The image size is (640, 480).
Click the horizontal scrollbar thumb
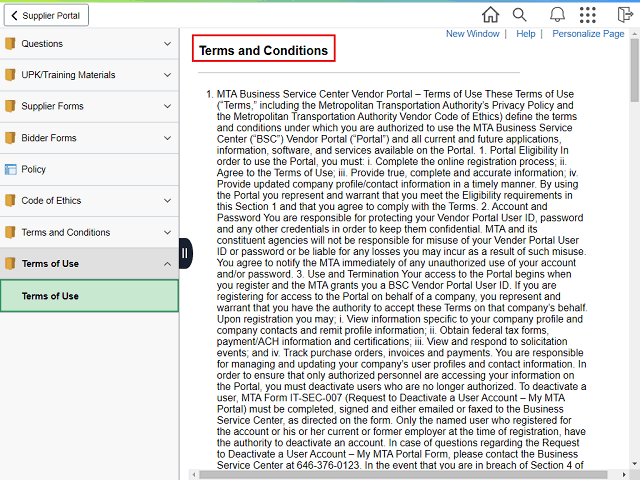[403, 475]
